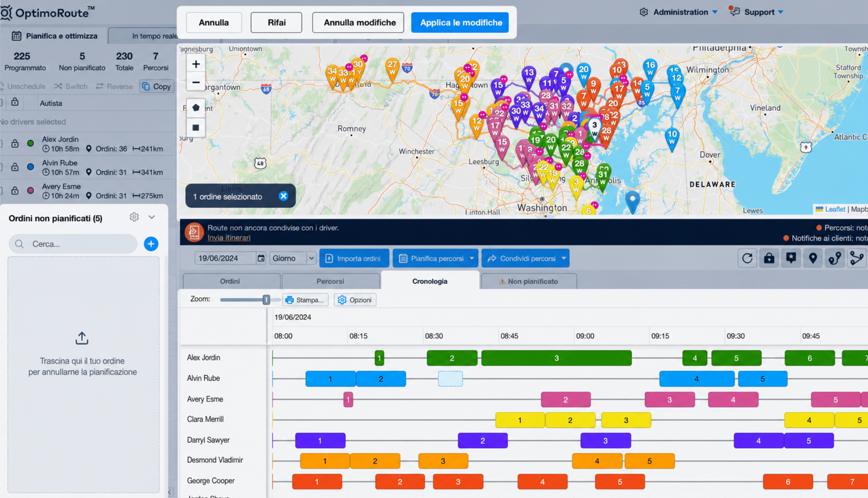Follow the Invia itinerari link
The image size is (868, 498).
pyautogui.click(x=229, y=238)
